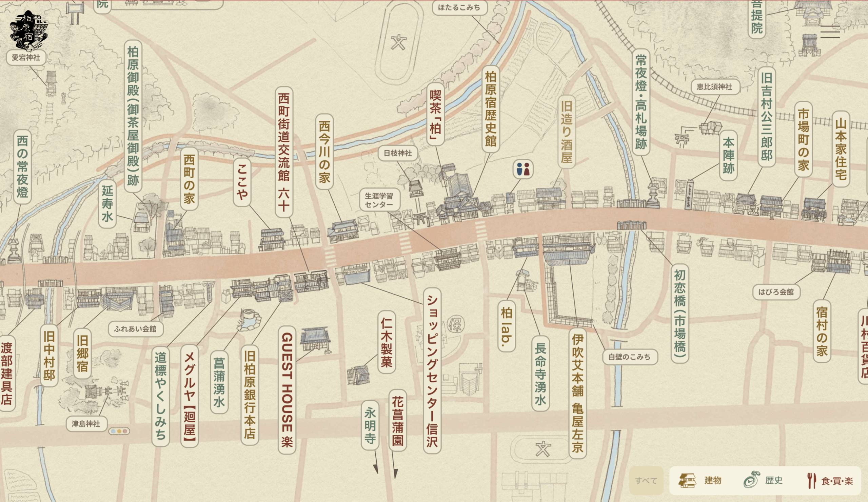The image size is (868, 502).
Task: Open the GUEST HOUSE 楽 label
Action: point(287,389)
